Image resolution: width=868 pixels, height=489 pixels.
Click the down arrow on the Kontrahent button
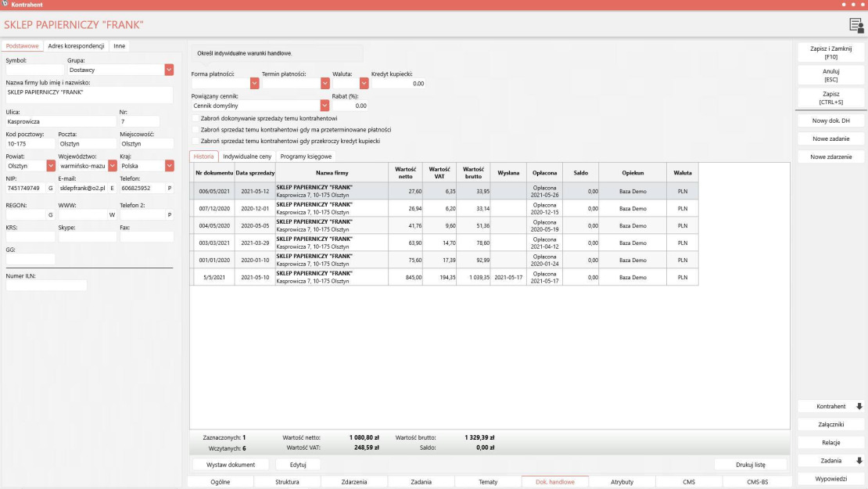click(859, 407)
